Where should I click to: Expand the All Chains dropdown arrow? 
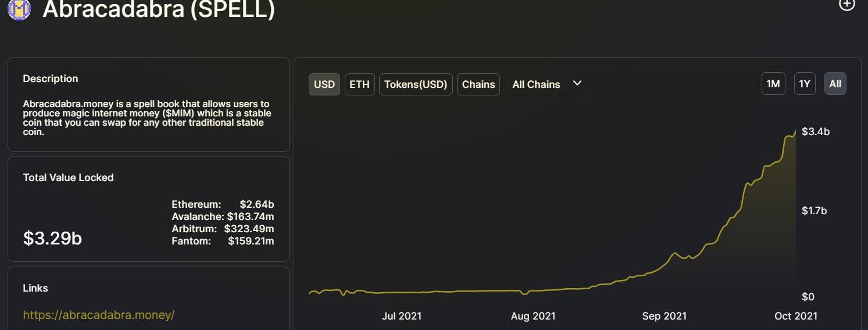[577, 83]
